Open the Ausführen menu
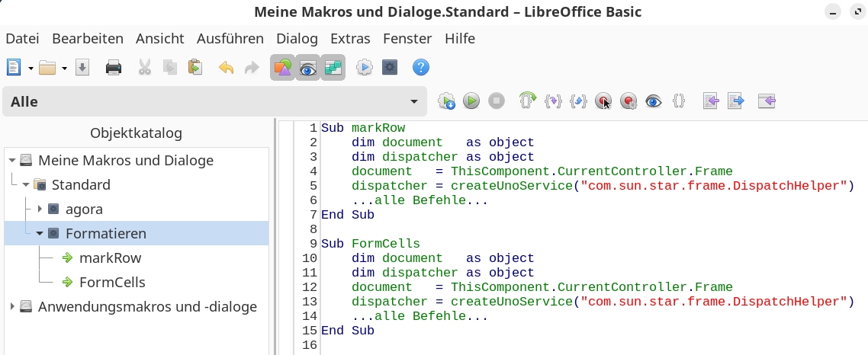The height and width of the screenshot is (355, 868). click(230, 39)
